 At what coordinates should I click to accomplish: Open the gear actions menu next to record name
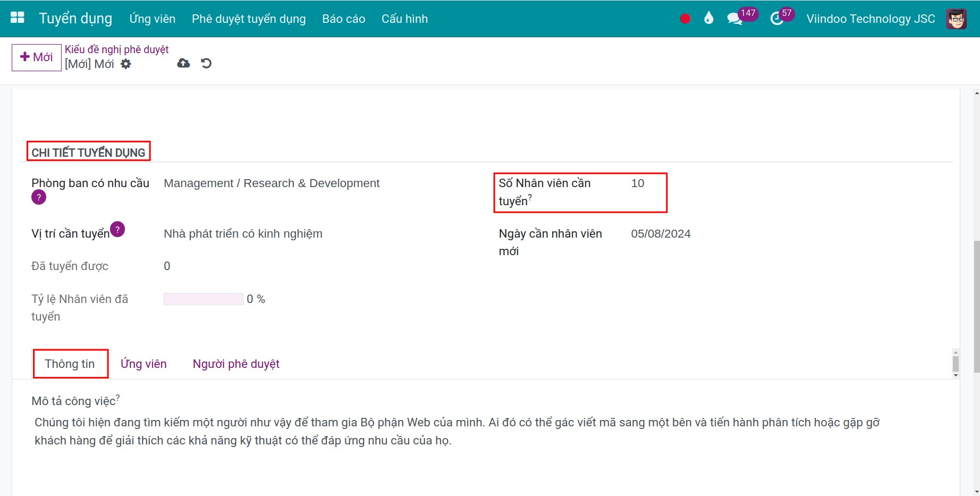126,64
